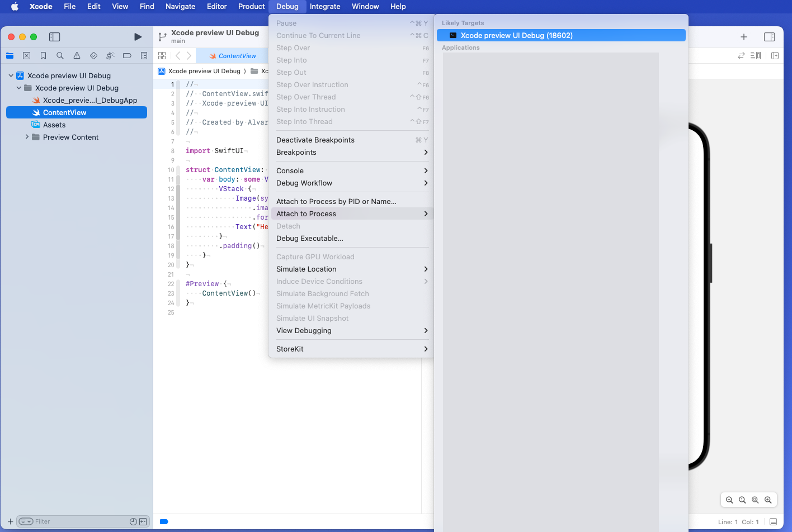792x532 pixels.
Task: Collapse the Xcode preview UI Debug project
Action: 11,75
